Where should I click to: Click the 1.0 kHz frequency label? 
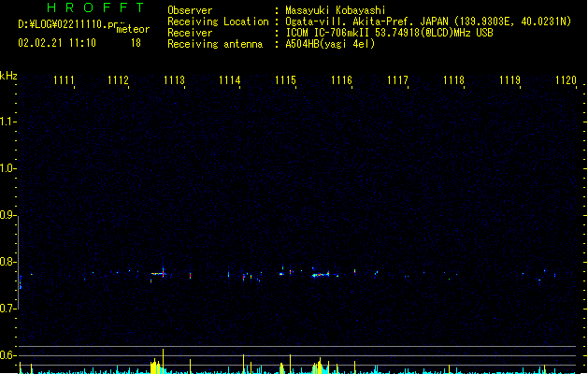7,168
